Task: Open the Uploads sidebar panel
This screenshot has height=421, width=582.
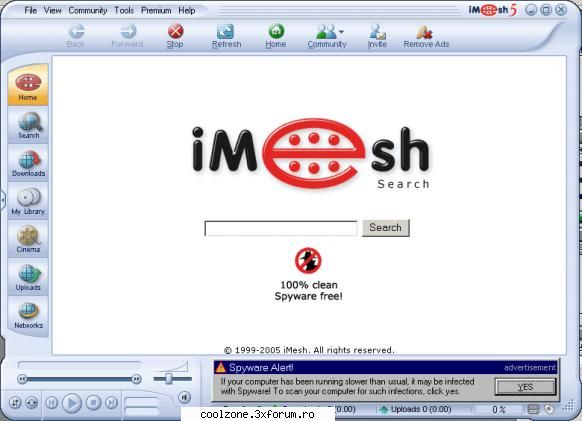Action: click(x=28, y=277)
